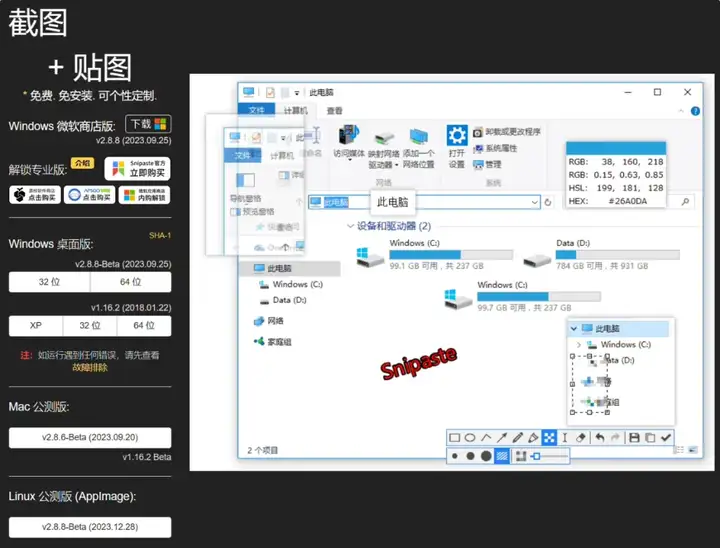
Task: Click the 下载 Microsoft Store button
Action: coord(148,124)
